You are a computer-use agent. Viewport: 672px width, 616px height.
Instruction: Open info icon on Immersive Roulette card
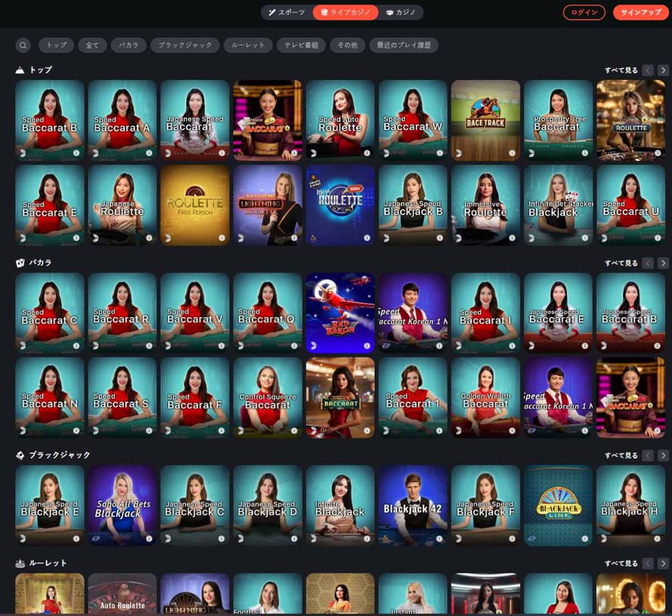point(512,237)
